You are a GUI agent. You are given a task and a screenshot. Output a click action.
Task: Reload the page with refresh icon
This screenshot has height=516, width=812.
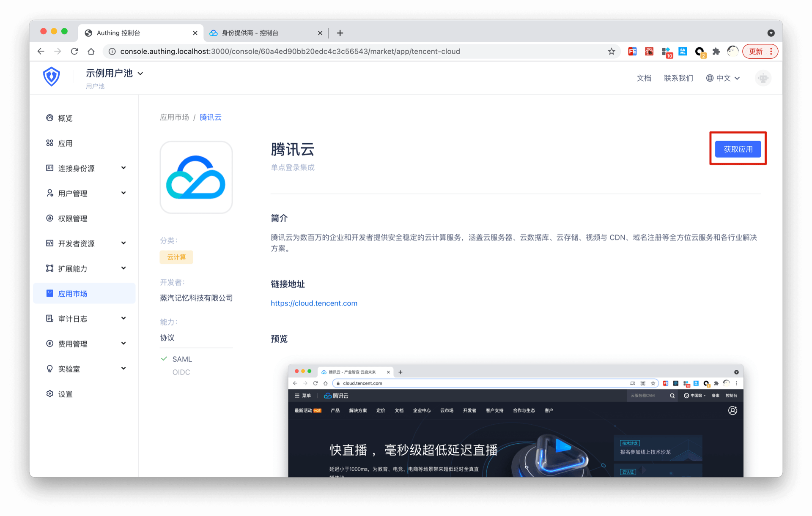[74, 52]
